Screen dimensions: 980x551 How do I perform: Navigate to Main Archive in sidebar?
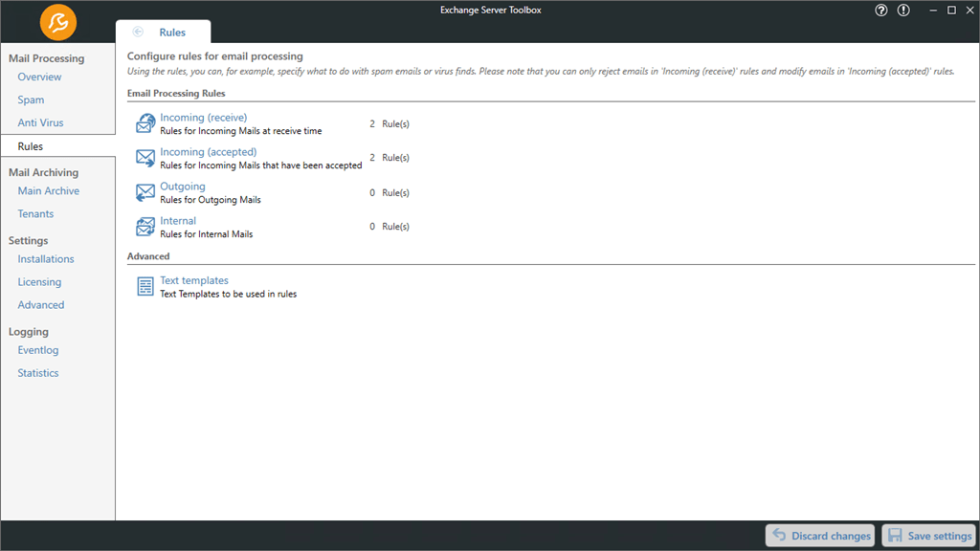pyautogui.click(x=48, y=191)
